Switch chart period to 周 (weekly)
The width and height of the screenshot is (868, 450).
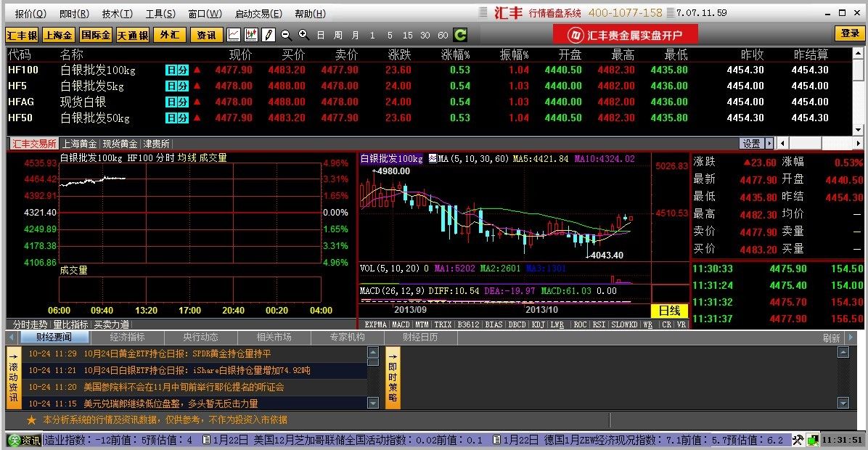(338, 35)
